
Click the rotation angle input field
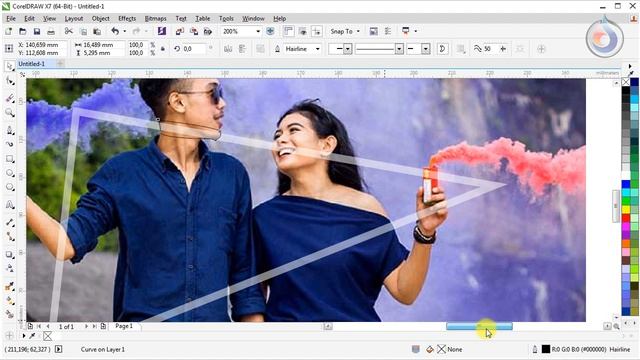tap(193, 49)
